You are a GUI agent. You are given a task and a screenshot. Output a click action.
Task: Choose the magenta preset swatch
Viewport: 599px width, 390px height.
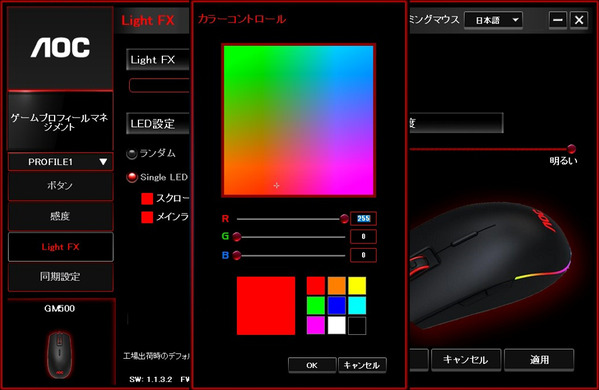[316, 325]
